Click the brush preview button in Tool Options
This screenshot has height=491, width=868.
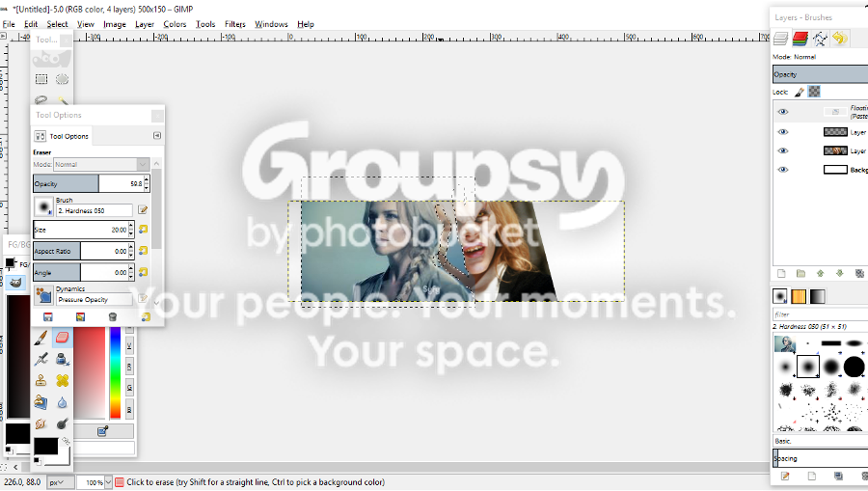(x=43, y=207)
